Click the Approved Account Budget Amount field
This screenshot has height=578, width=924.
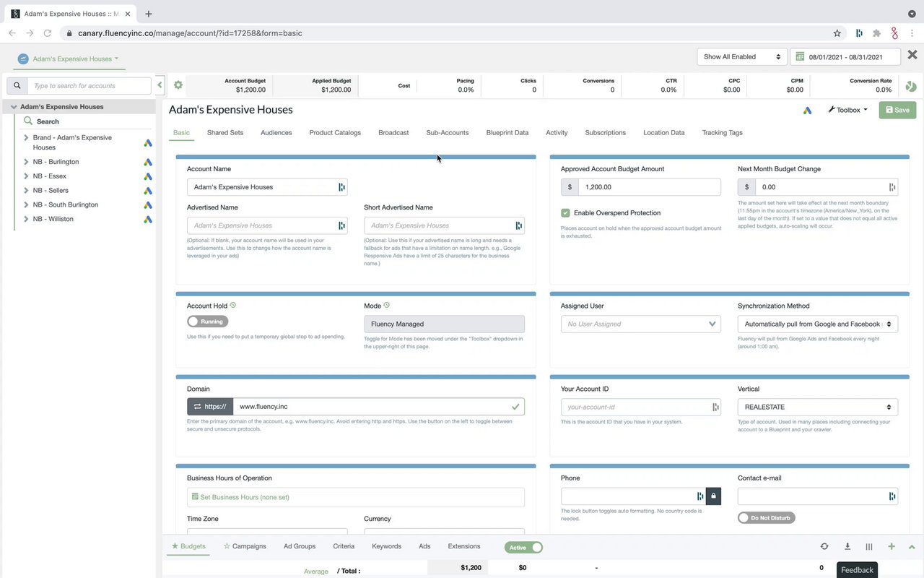point(649,187)
